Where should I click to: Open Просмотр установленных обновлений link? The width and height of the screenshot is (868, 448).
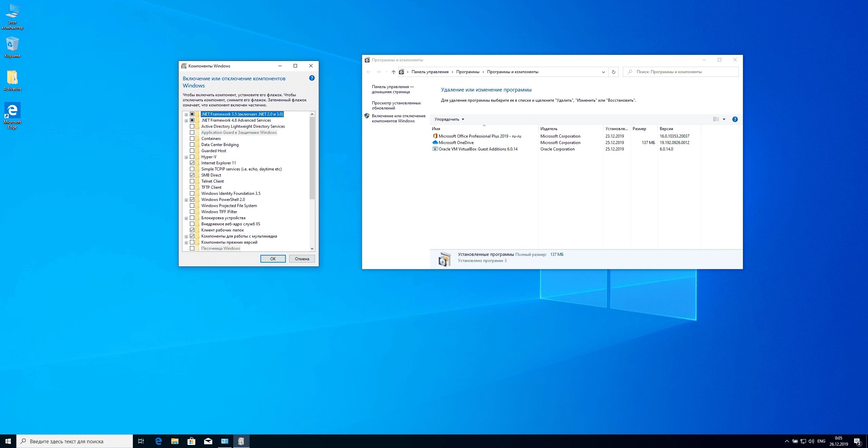pos(396,105)
